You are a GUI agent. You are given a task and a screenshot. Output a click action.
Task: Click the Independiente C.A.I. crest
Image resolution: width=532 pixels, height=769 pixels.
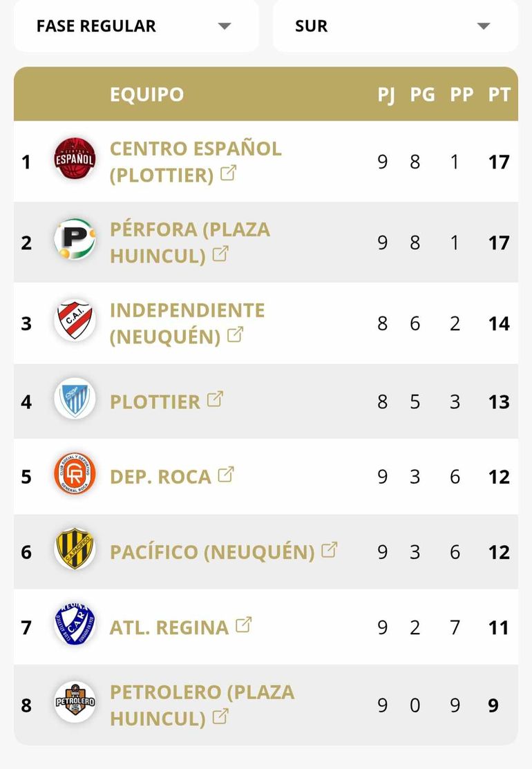(75, 321)
